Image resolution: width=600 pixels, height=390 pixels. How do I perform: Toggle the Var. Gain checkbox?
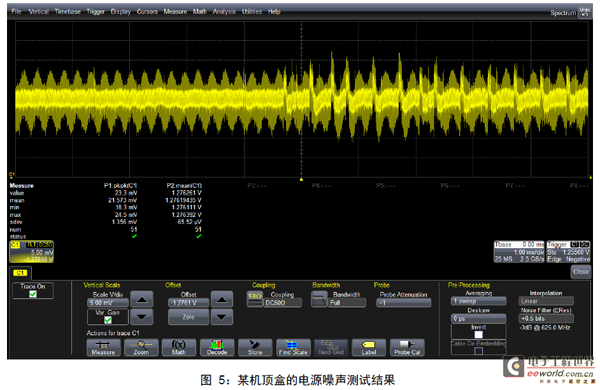(108, 320)
